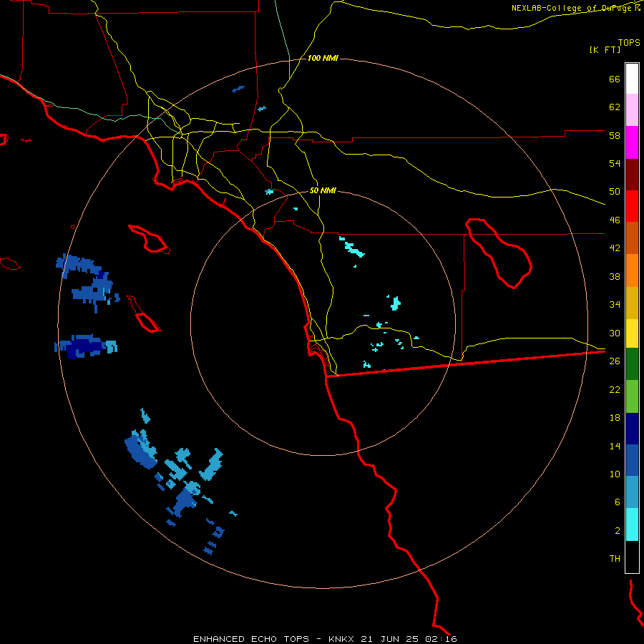Click the magenta legend swatch
This screenshot has height=644, width=644.
coord(632,142)
